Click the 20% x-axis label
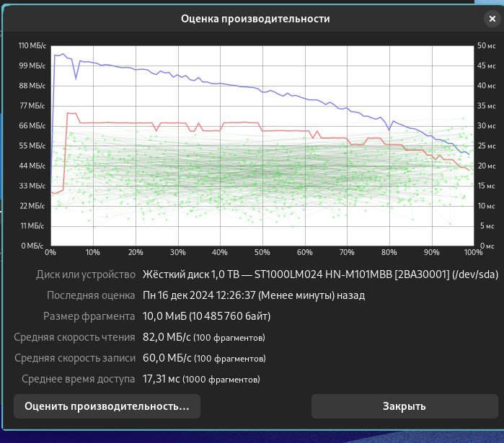This screenshot has width=504, height=443. click(x=136, y=252)
